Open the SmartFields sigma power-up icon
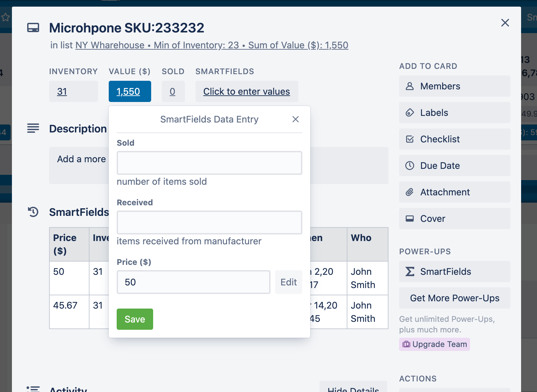The width and height of the screenshot is (537, 392). click(x=410, y=271)
